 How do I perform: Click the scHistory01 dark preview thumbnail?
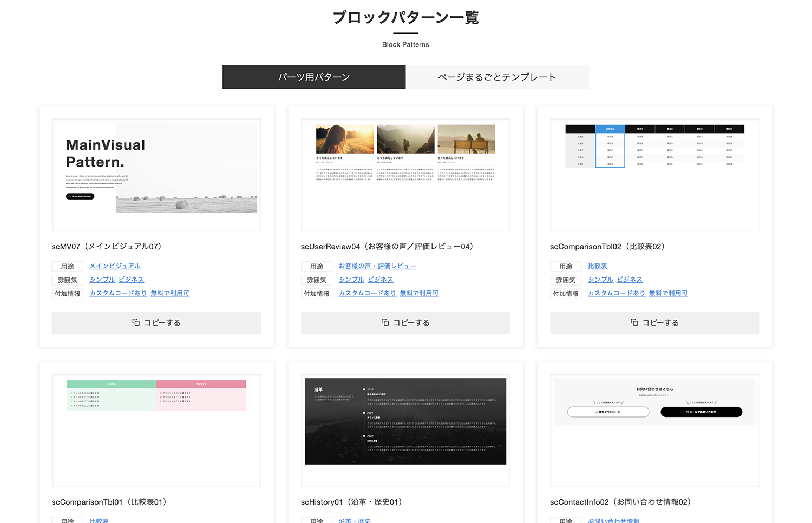405,421
